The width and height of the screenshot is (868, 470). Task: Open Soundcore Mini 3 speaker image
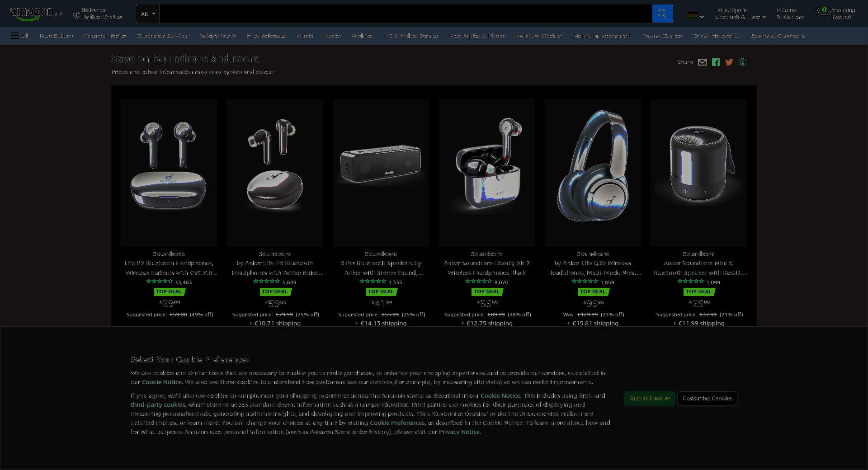(698, 173)
